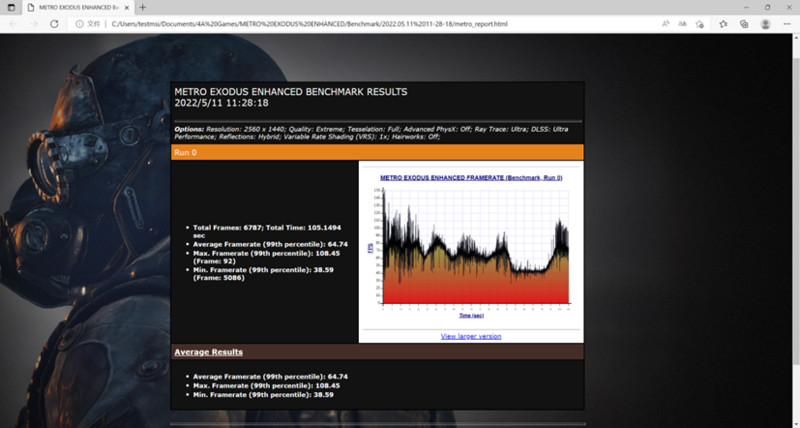Viewport: 800px width, 428px height.
Task: Click the Average Results heading
Action: click(x=208, y=352)
